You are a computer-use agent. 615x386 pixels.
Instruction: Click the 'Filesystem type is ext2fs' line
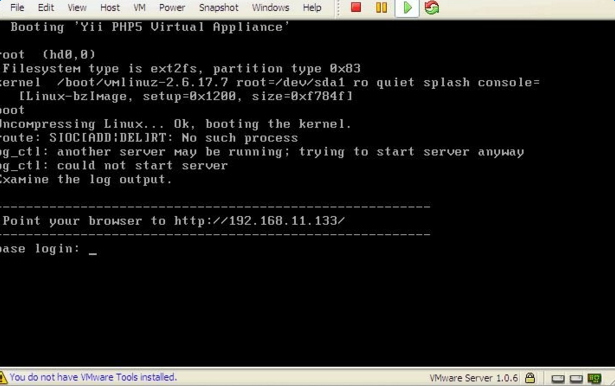[181, 69]
